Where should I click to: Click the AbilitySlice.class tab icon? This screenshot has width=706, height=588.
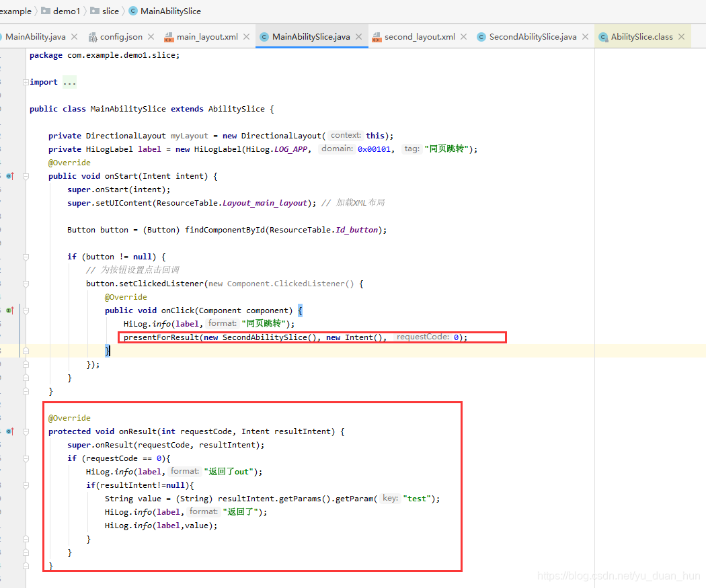[603, 38]
